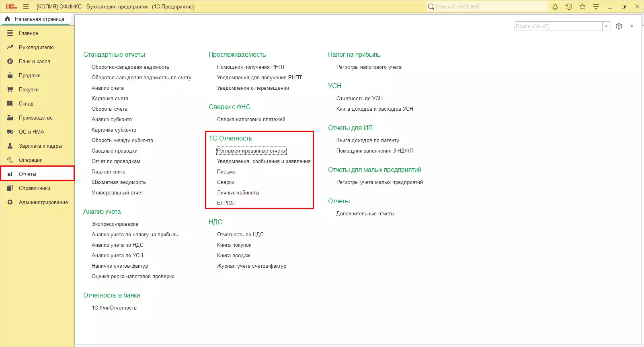Open ЕГРЮЛ link

226,203
